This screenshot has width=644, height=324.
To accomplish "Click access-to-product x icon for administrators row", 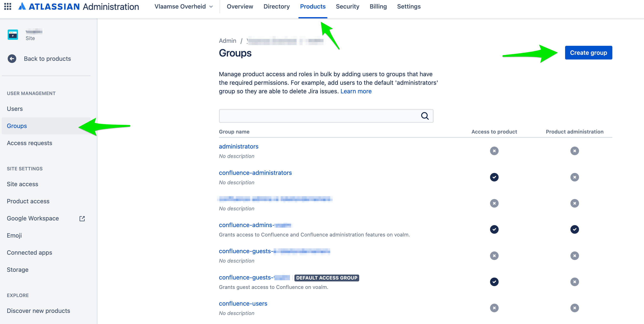I will pyautogui.click(x=494, y=151).
